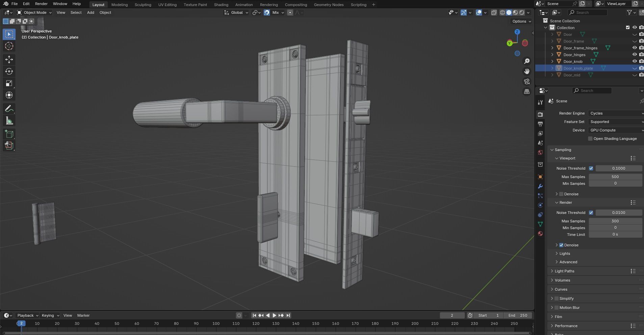Open the World properties tab icon
The width and height of the screenshot is (644, 335).
click(x=540, y=152)
